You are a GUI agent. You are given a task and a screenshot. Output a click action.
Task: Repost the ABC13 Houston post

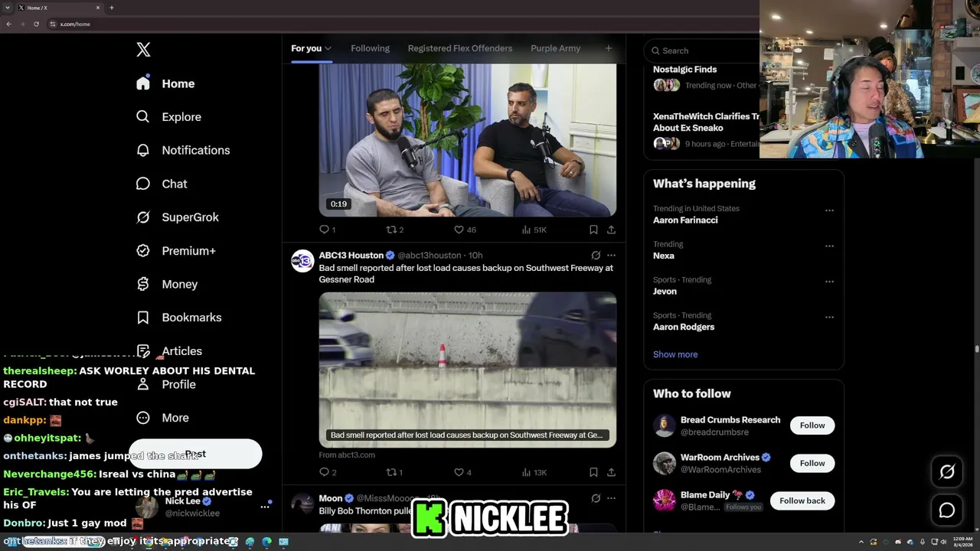coord(395,472)
